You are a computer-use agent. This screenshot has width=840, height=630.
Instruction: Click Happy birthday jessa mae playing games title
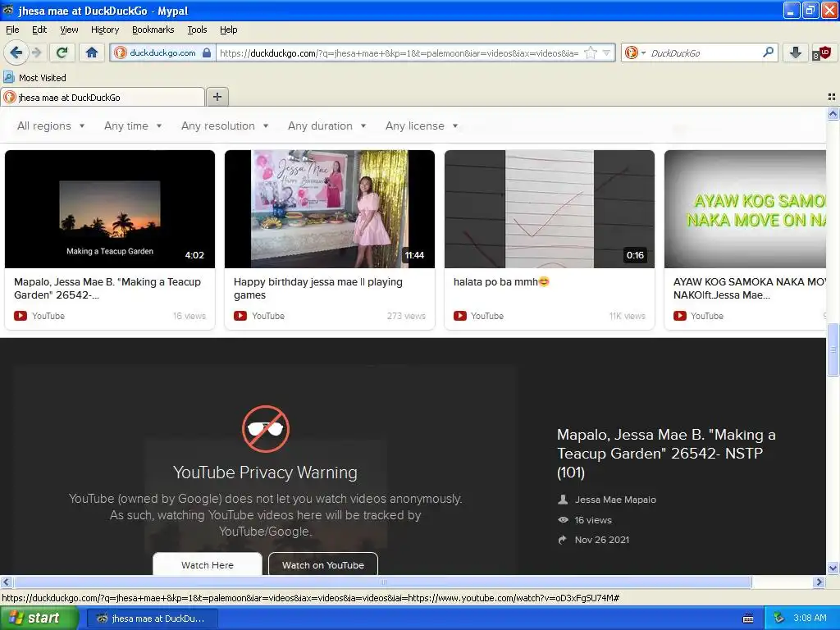(318, 288)
